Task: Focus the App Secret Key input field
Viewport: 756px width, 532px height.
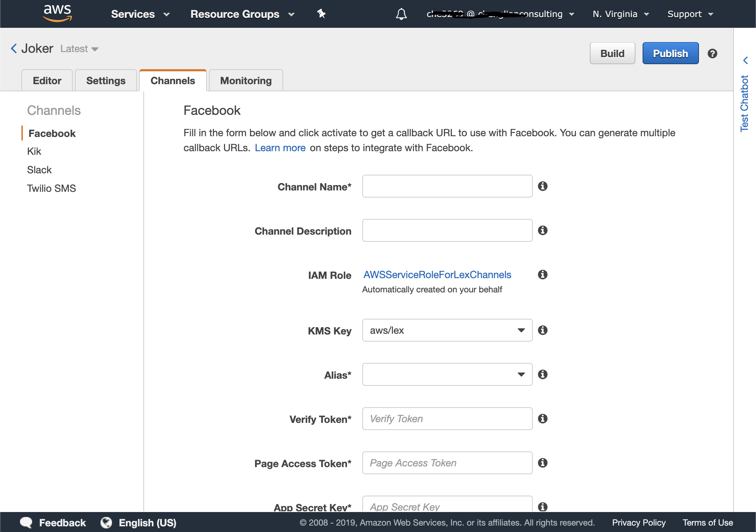Action: coord(447,504)
